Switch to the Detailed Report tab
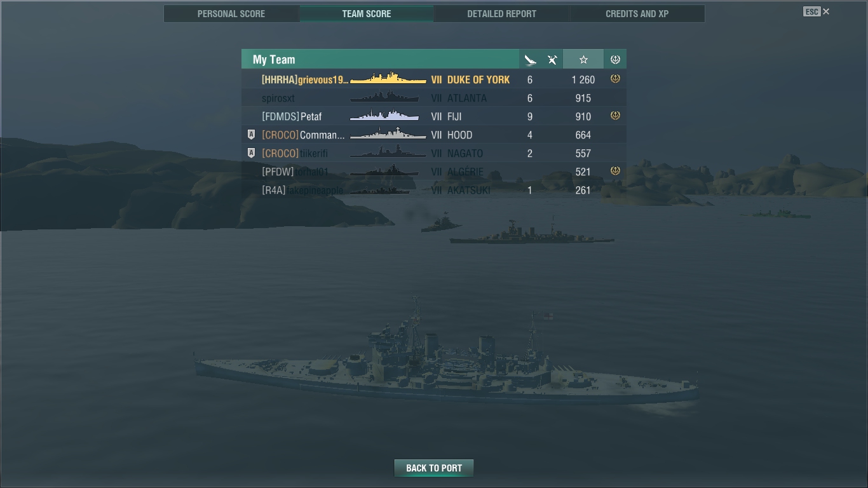The height and width of the screenshot is (488, 868). click(x=502, y=13)
